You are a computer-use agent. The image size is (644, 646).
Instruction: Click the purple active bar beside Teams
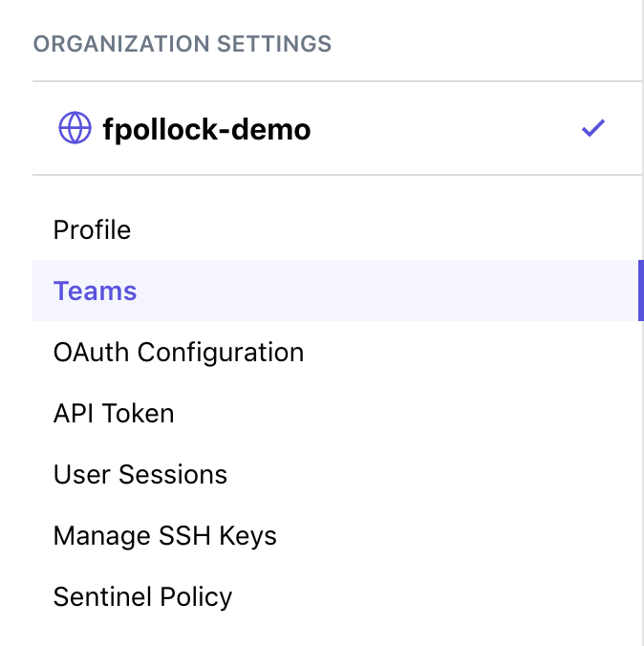pos(640,291)
